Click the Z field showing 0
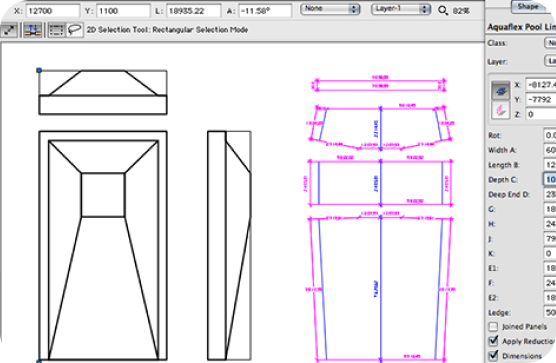 coord(541,114)
